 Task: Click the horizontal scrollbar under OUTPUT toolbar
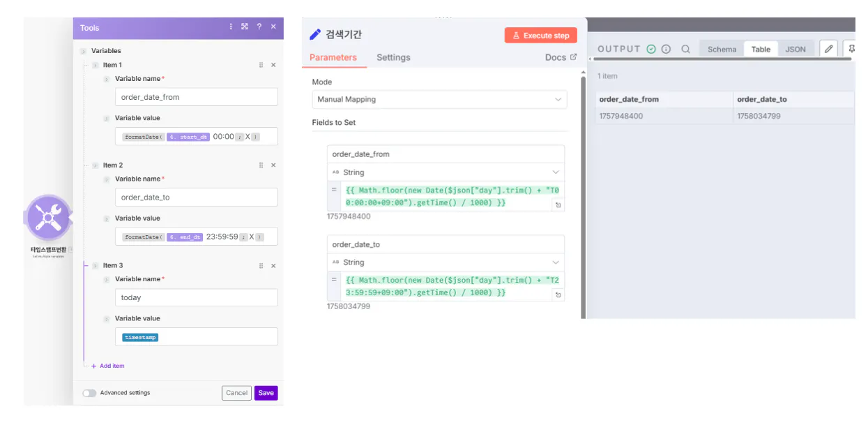click(x=721, y=59)
